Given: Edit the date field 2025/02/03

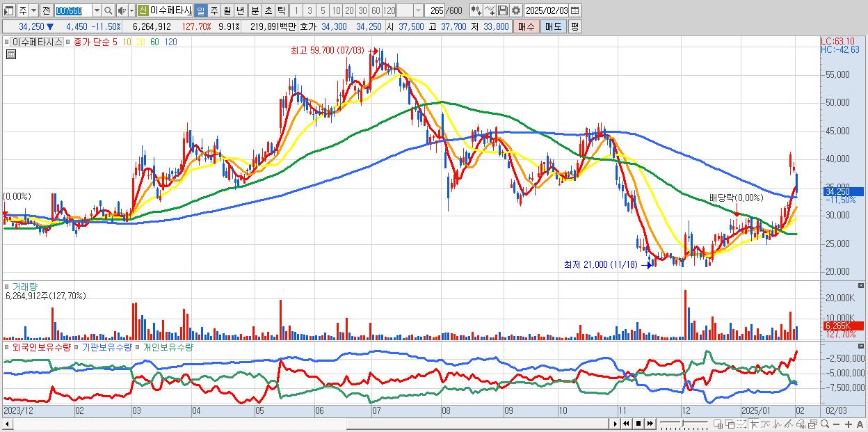Looking at the screenshot, I should click(547, 10).
